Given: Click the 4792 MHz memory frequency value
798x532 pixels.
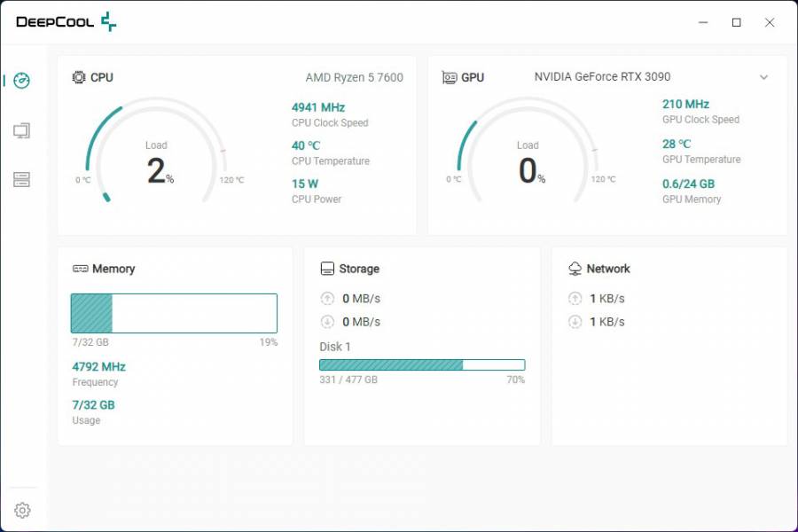Looking at the screenshot, I should point(98,366).
